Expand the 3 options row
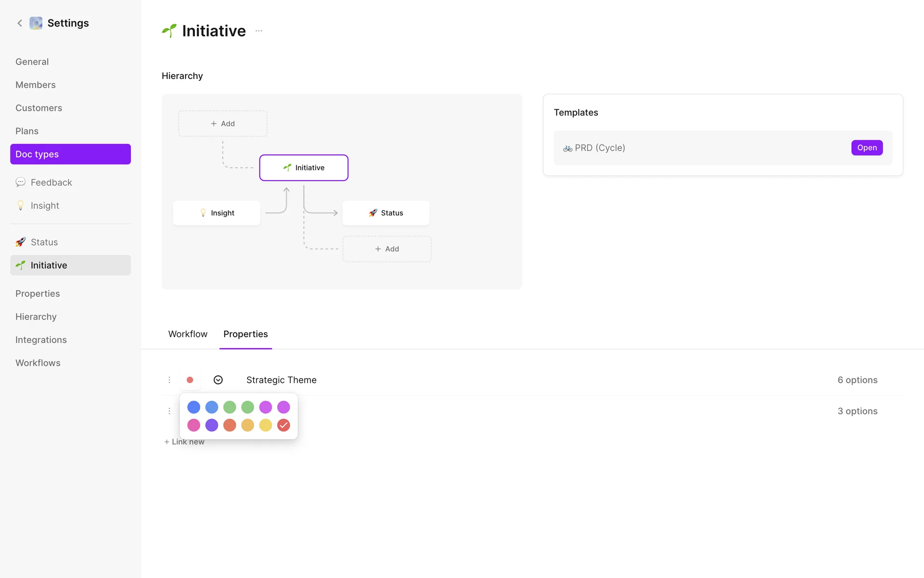The height and width of the screenshot is (578, 924). pos(857,411)
